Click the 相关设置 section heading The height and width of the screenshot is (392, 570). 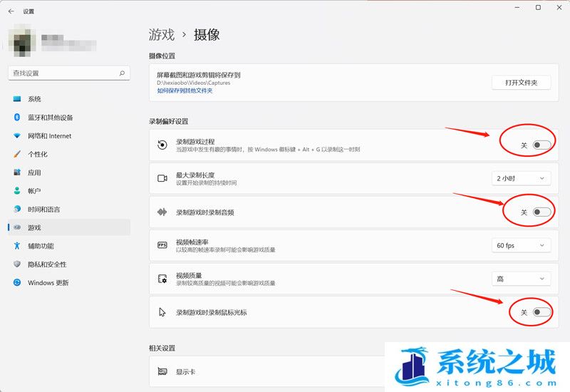click(x=162, y=348)
